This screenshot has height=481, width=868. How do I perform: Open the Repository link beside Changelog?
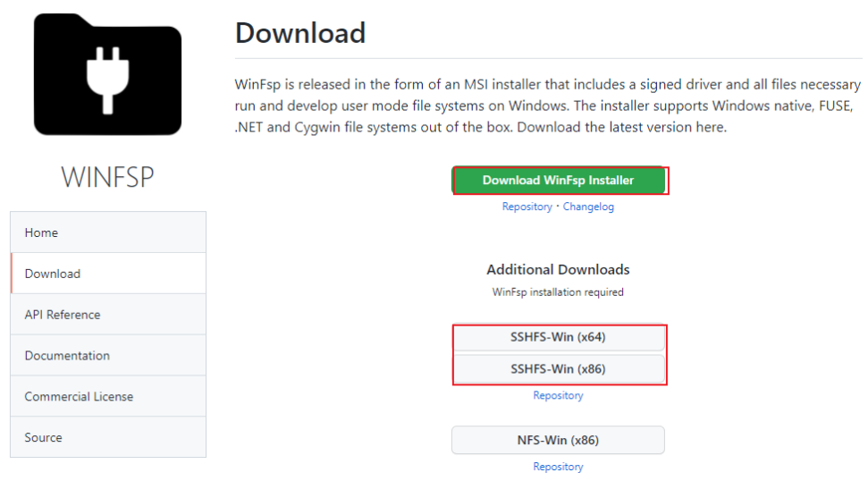click(527, 207)
